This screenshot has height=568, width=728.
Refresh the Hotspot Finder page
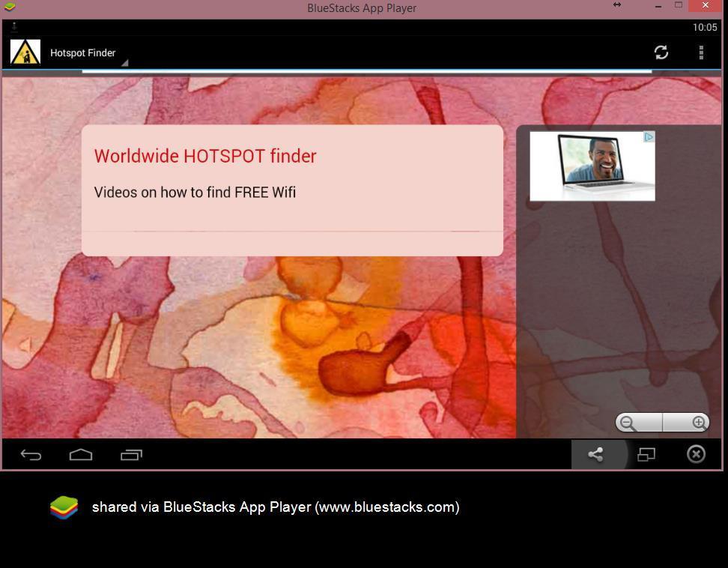coord(661,52)
